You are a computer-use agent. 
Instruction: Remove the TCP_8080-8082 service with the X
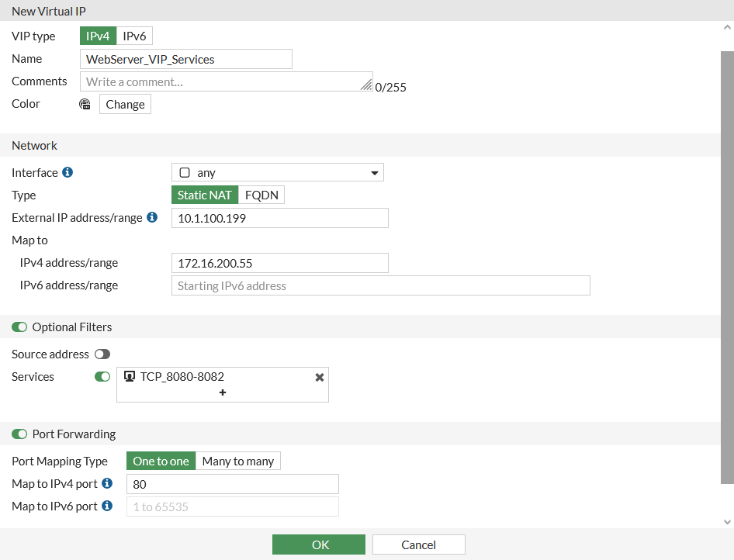click(x=319, y=377)
